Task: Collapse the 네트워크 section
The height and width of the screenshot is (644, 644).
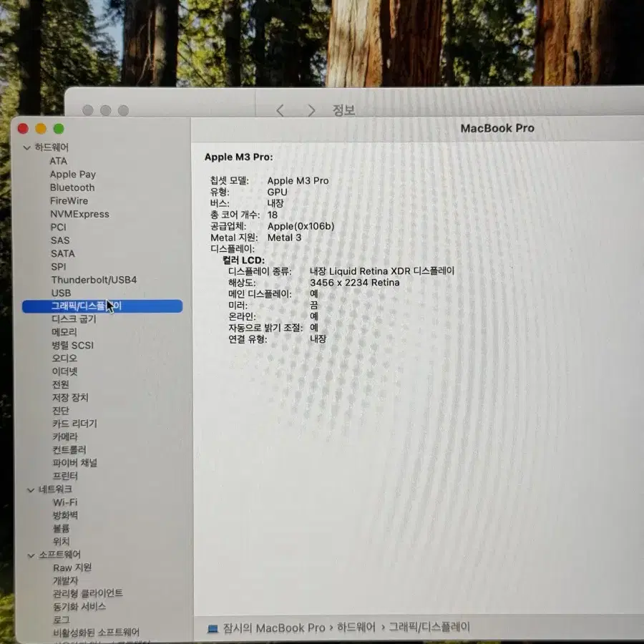Action: [30, 490]
